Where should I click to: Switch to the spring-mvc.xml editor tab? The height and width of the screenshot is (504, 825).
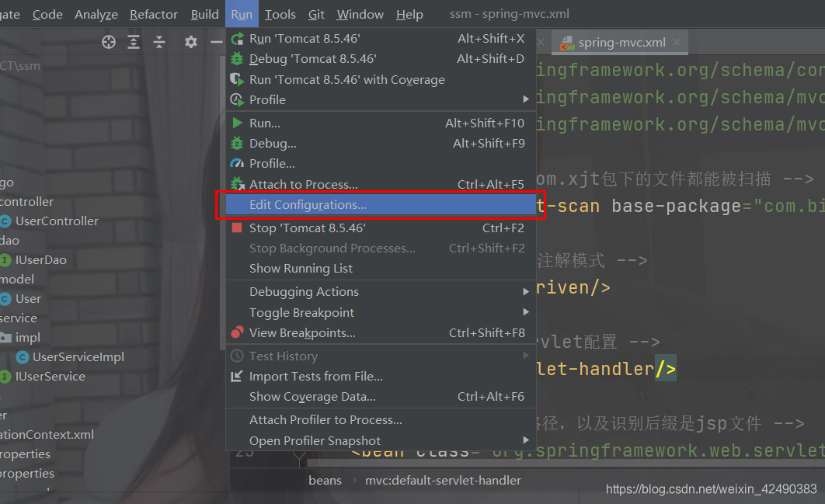pyautogui.click(x=621, y=43)
